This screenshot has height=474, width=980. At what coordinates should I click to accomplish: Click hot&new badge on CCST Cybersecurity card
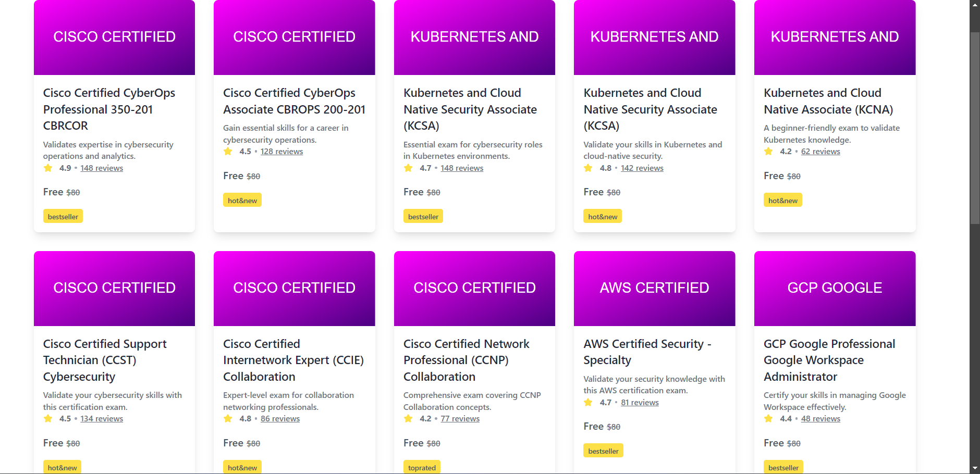click(62, 467)
